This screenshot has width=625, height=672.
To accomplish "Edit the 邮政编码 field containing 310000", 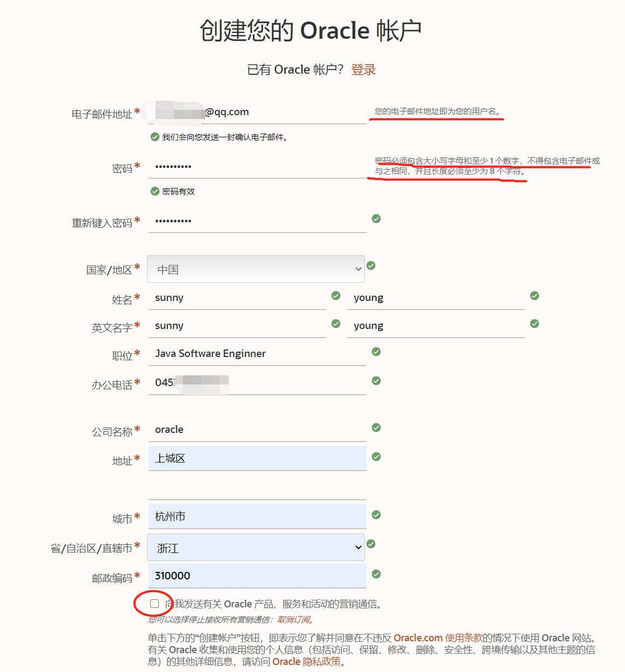I will [257, 576].
